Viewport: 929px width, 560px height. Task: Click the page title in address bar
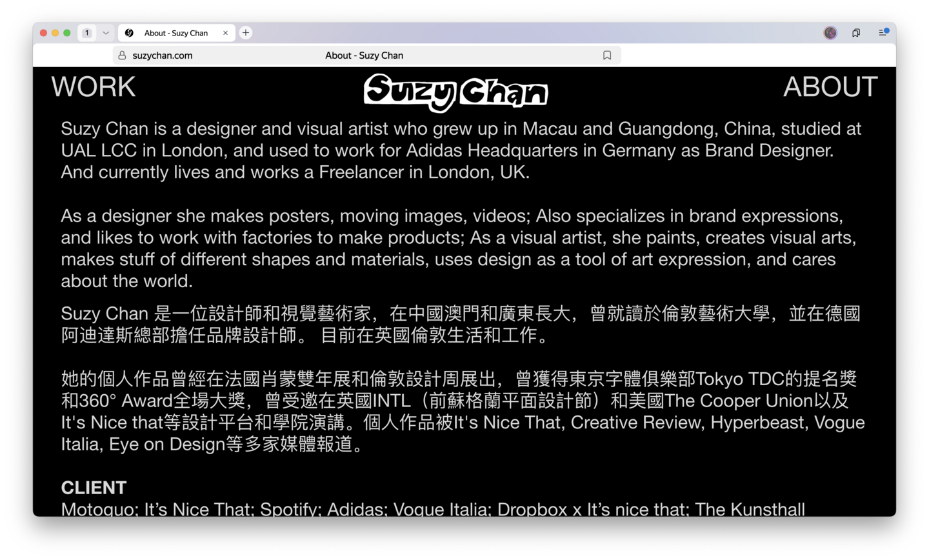click(365, 55)
